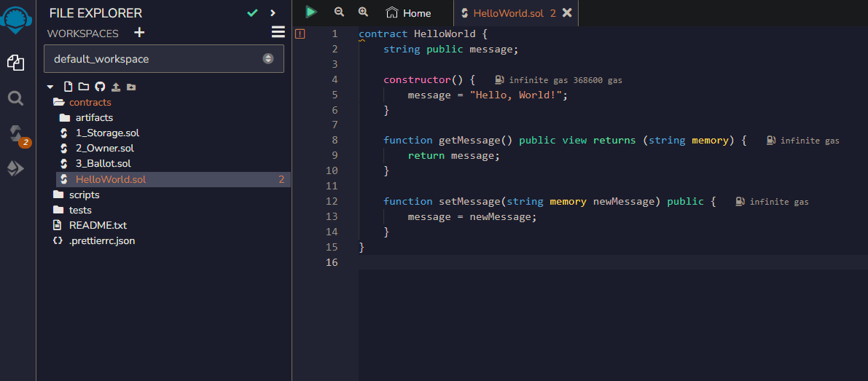Switch to the Home tab
The height and width of the screenshot is (381, 868).
point(409,13)
